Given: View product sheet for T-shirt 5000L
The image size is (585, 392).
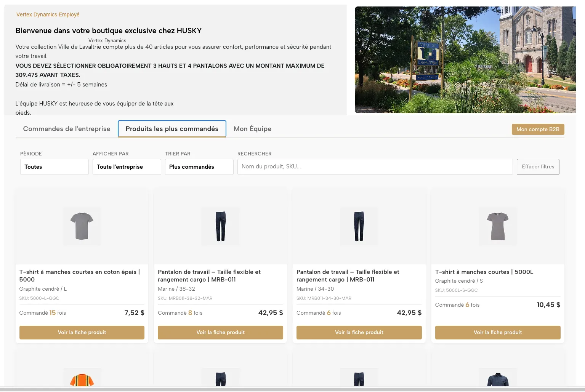Looking at the screenshot, I should click(x=498, y=332).
